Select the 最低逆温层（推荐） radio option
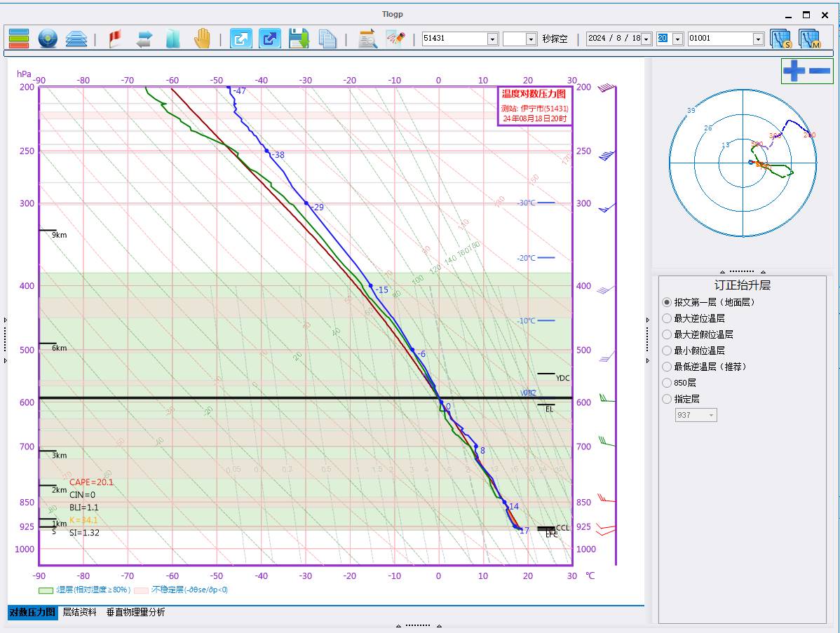This screenshot has height=633, width=840. [667, 367]
